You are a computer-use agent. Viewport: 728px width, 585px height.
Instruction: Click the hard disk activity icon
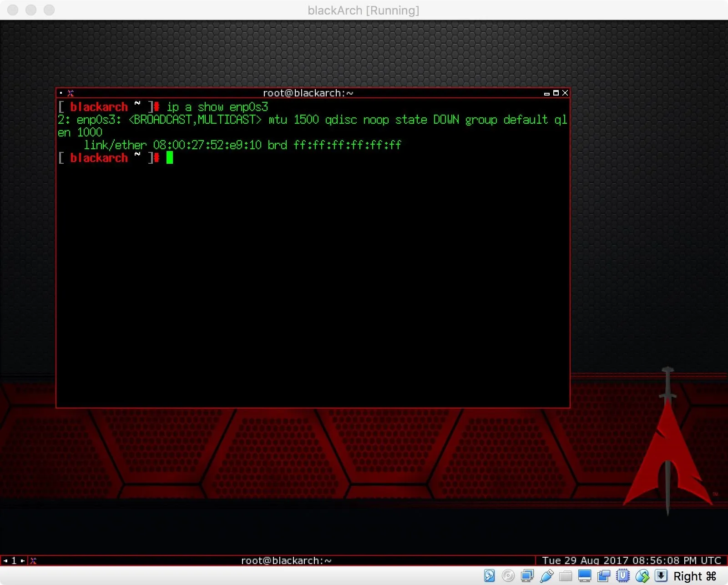(489, 576)
